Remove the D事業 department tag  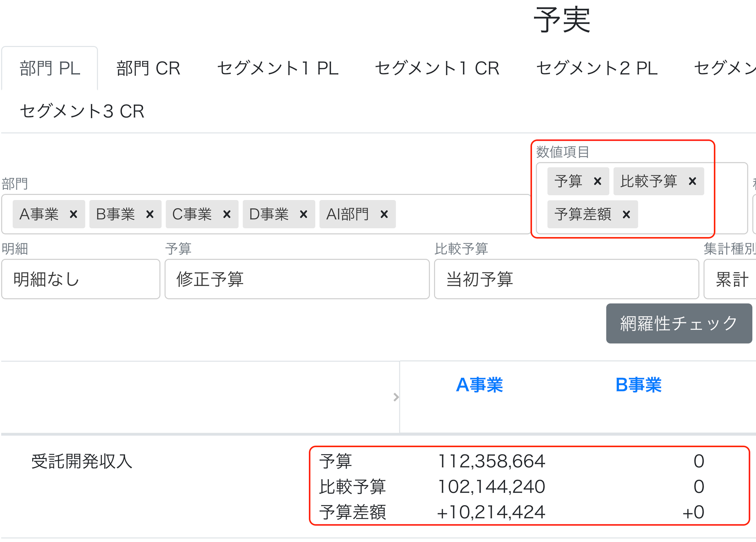click(x=303, y=214)
